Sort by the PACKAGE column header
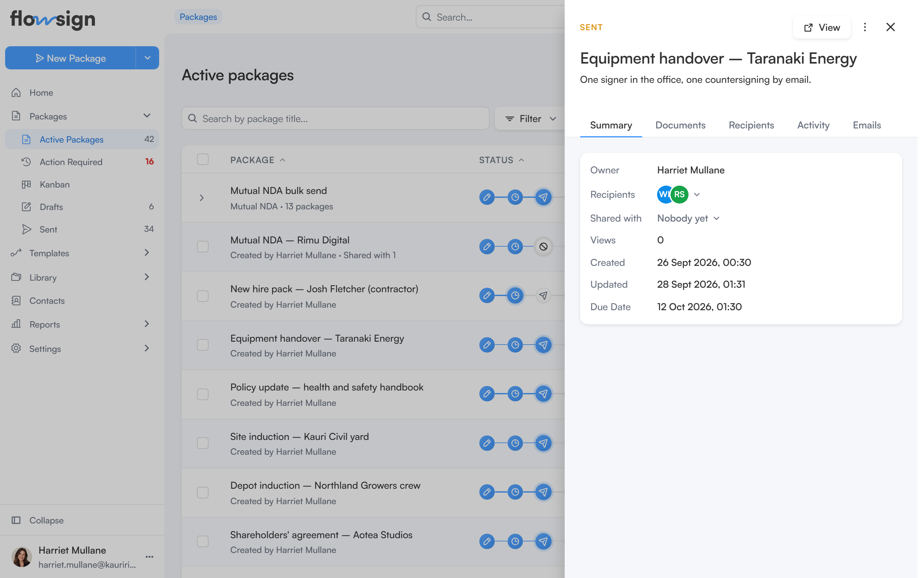 click(x=258, y=160)
